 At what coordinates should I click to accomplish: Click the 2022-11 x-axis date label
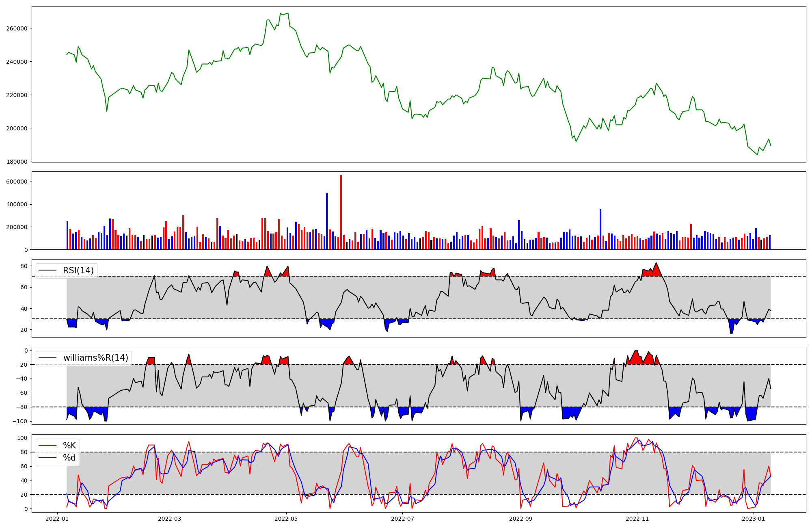pos(637,519)
